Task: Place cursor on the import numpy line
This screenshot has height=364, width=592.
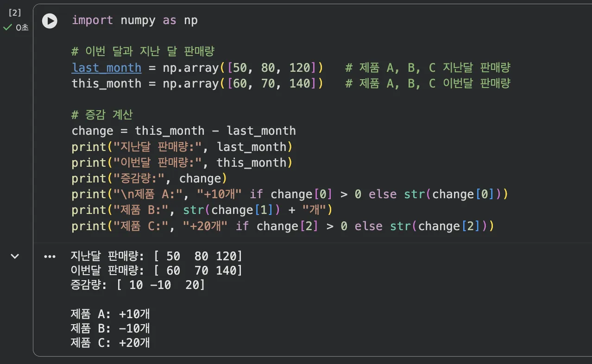Action: 134,20
